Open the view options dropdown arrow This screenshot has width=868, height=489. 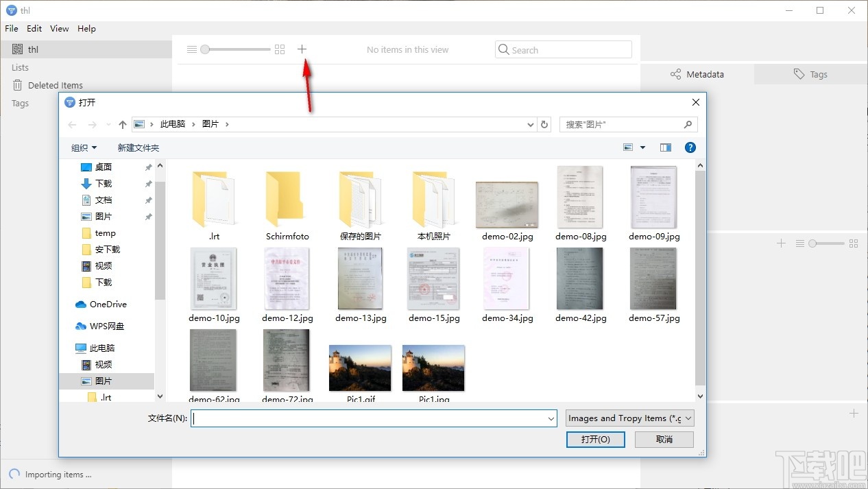pyautogui.click(x=642, y=147)
